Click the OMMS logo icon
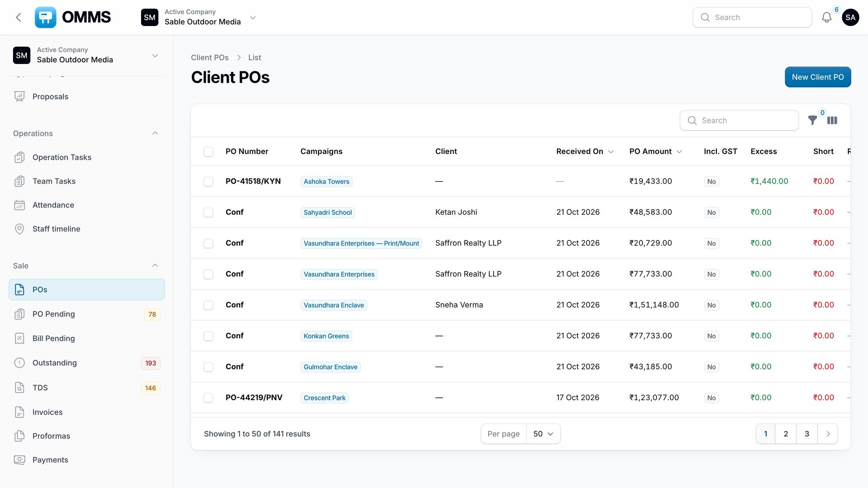The width and height of the screenshot is (868, 488). click(45, 17)
